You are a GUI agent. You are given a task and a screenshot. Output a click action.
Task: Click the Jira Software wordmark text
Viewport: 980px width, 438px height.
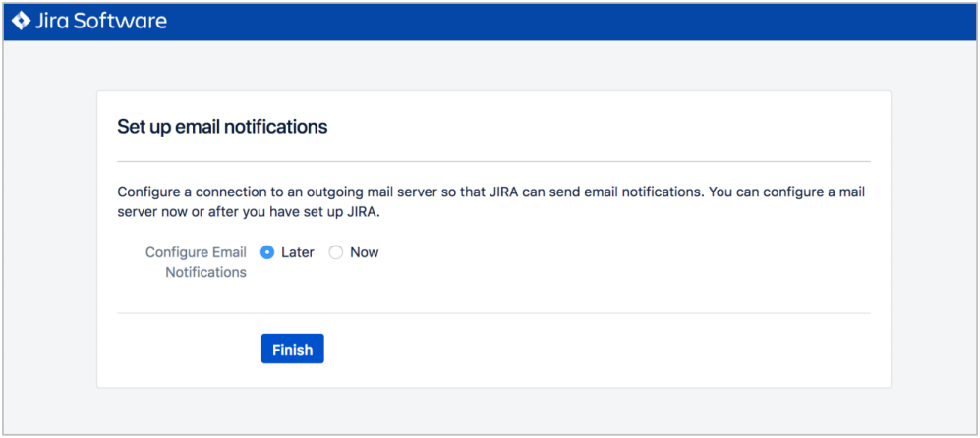pyautogui.click(x=100, y=22)
